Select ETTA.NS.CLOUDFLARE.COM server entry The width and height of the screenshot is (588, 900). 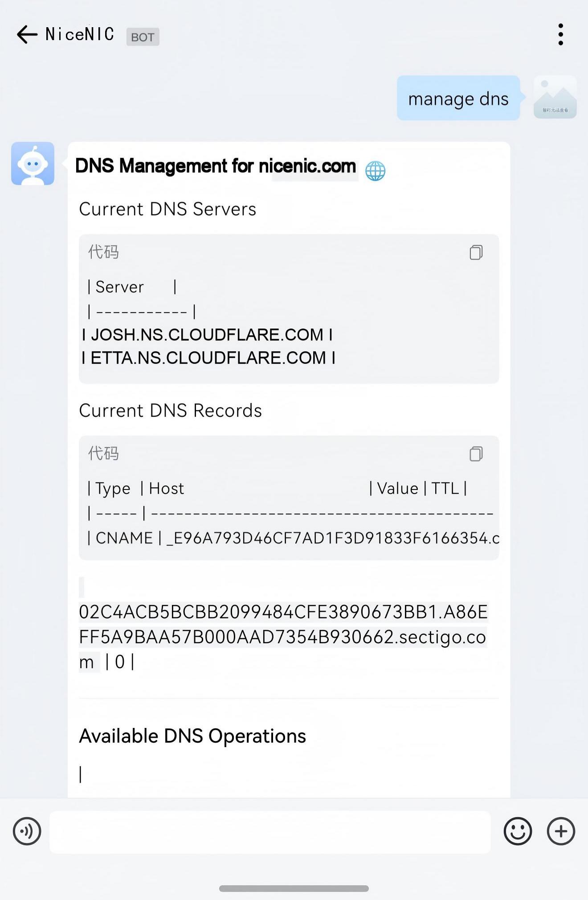[x=208, y=358]
